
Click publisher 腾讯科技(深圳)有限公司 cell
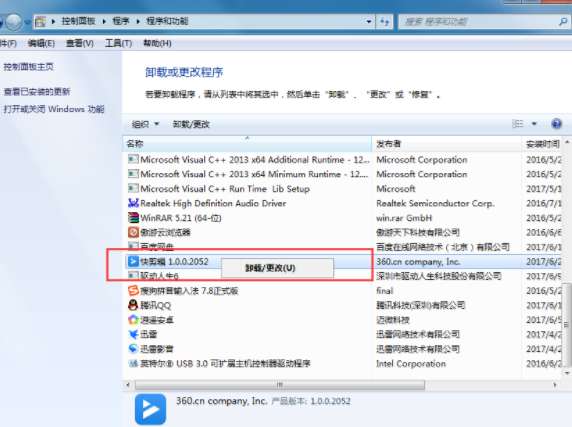421,305
